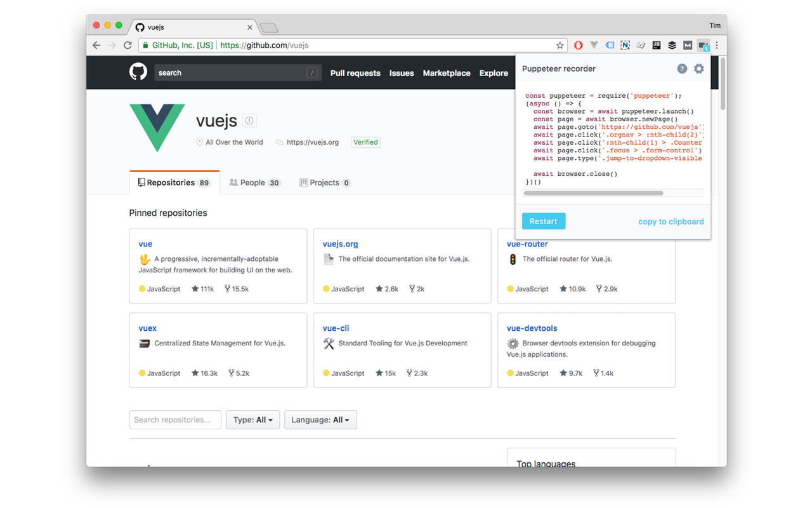Image resolution: width=812 pixels, height=508 pixels.
Task: Open the Vue devtools V extension icon
Action: 594,45
